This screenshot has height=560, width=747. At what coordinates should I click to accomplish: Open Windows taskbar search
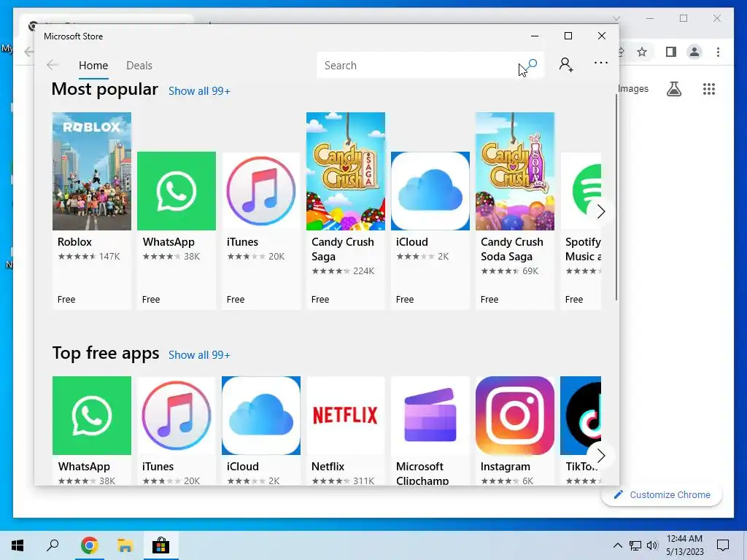53,545
